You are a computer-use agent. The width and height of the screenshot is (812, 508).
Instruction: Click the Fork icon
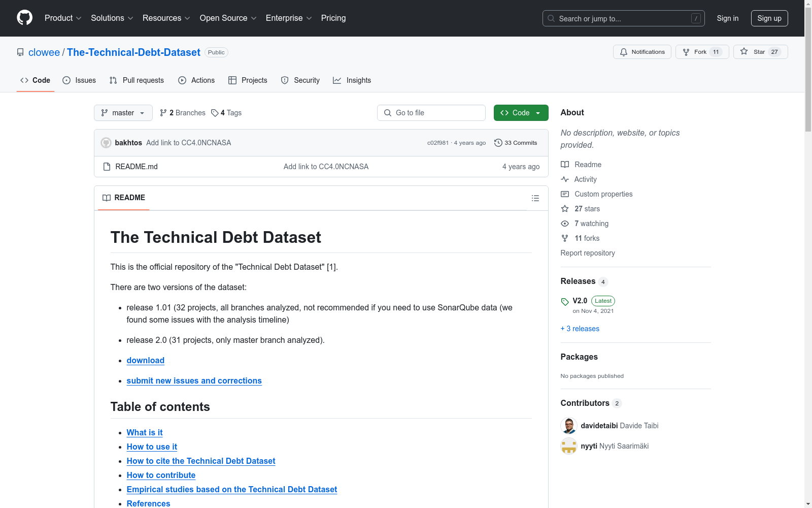(x=686, y=52)
